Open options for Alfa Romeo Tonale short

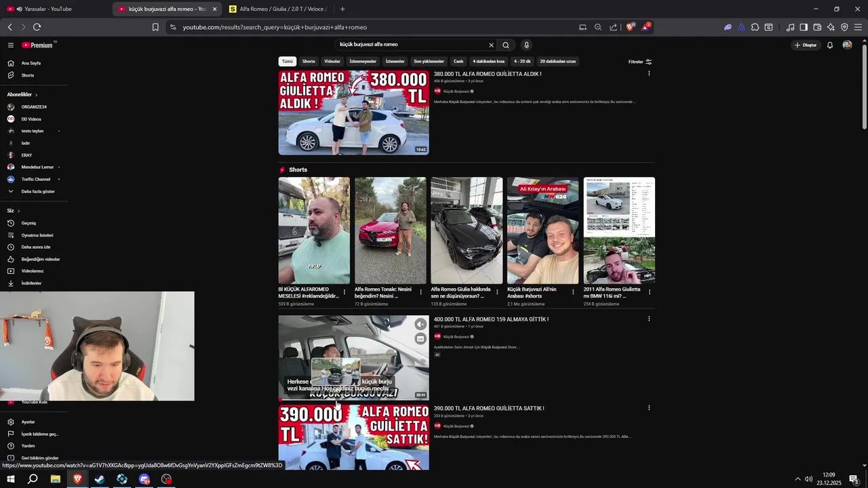[x=420, y=292]
